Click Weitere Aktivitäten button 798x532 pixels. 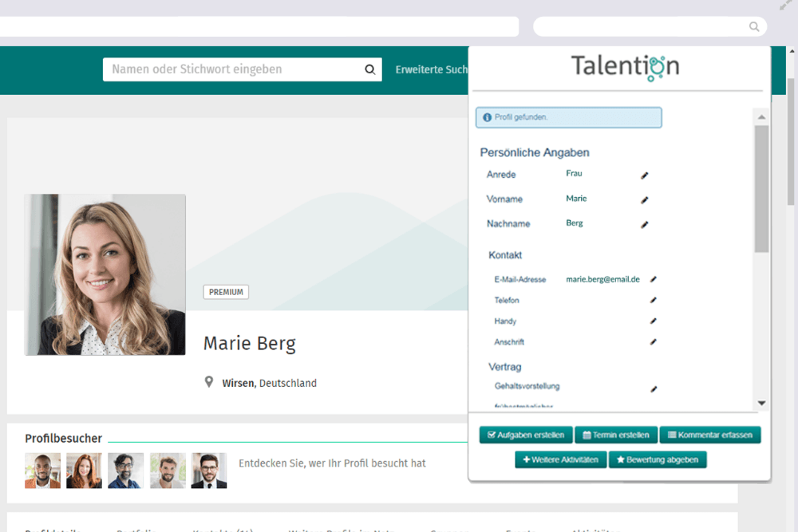(560, 459)
